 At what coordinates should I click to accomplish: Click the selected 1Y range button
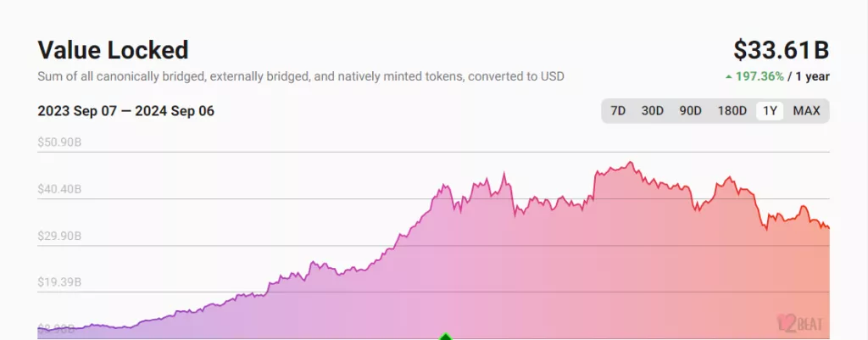tap(770, 111)
